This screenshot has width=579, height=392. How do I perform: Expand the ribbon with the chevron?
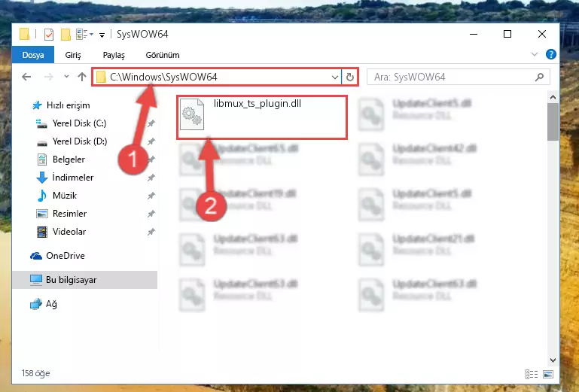[534, 54]
